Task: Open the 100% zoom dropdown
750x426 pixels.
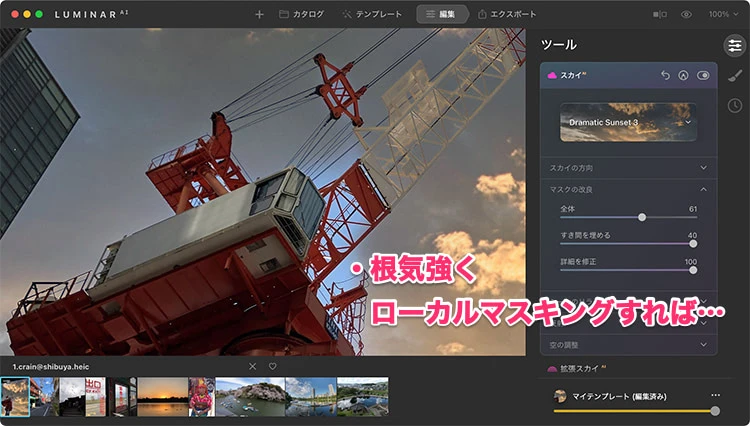Action: (724, 15)
